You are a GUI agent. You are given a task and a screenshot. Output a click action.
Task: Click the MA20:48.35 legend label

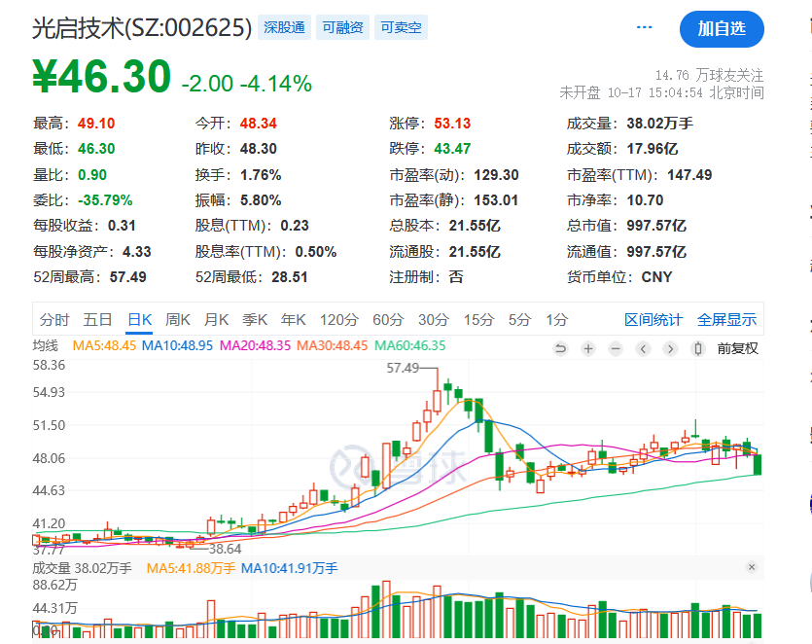[x=256, y=345]
